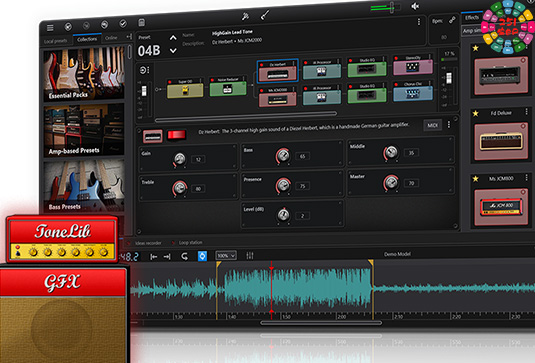Click the Presence knob
The image size is (535, 363).
[x=283, y=185]
